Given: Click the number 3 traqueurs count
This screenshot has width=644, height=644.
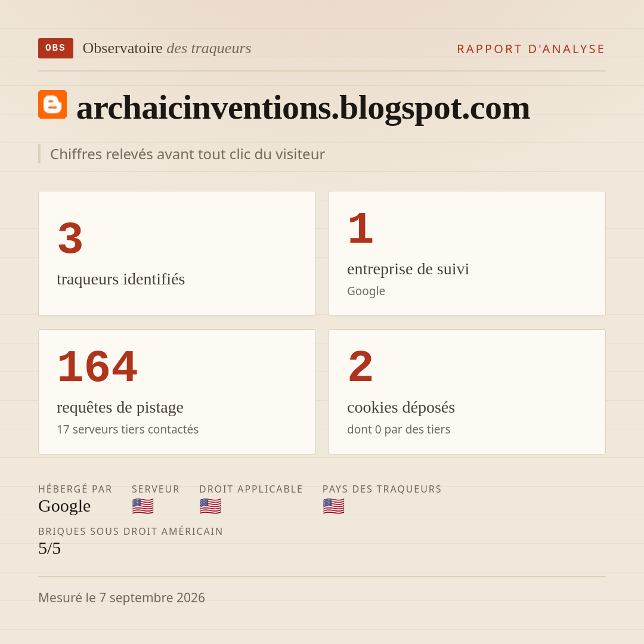Looking at the screenshot, I should pyautogui.click(x=70, y=238).
